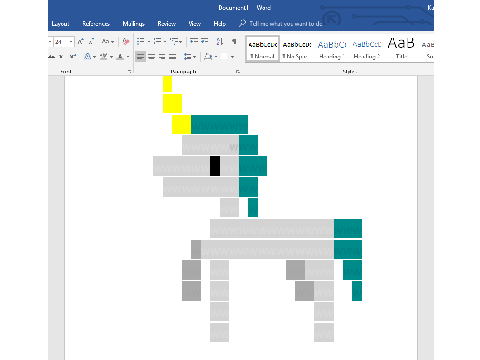Expand the Borders dropdown arrow
This screenshot has width=480, height=360.
click(232, 57)
